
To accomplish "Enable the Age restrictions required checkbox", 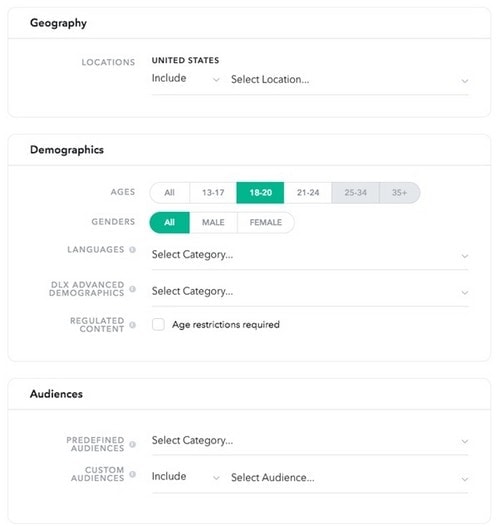I will (158, 324).
